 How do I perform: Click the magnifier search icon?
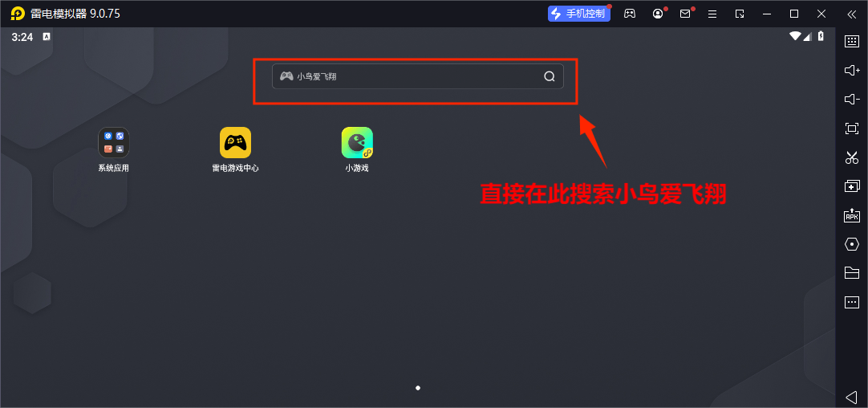[550, 76]
